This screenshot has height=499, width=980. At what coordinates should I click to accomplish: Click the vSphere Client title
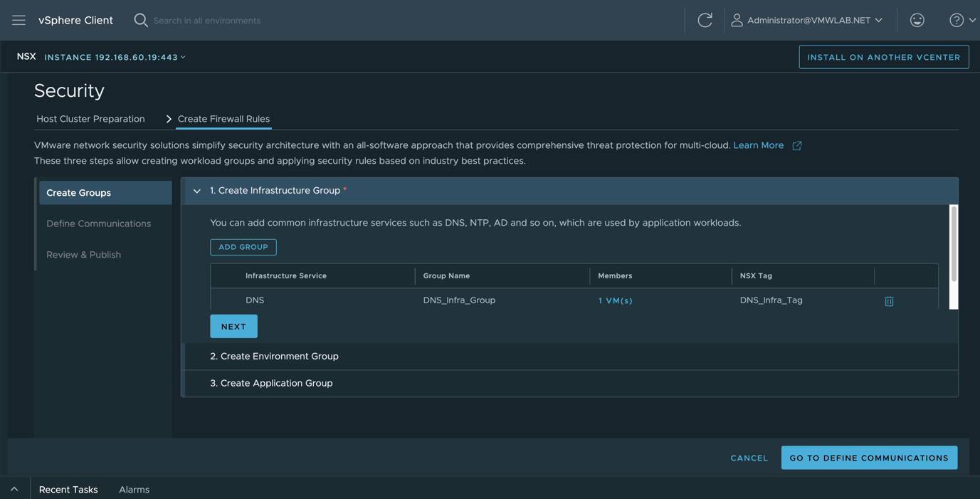click(75, 20)
